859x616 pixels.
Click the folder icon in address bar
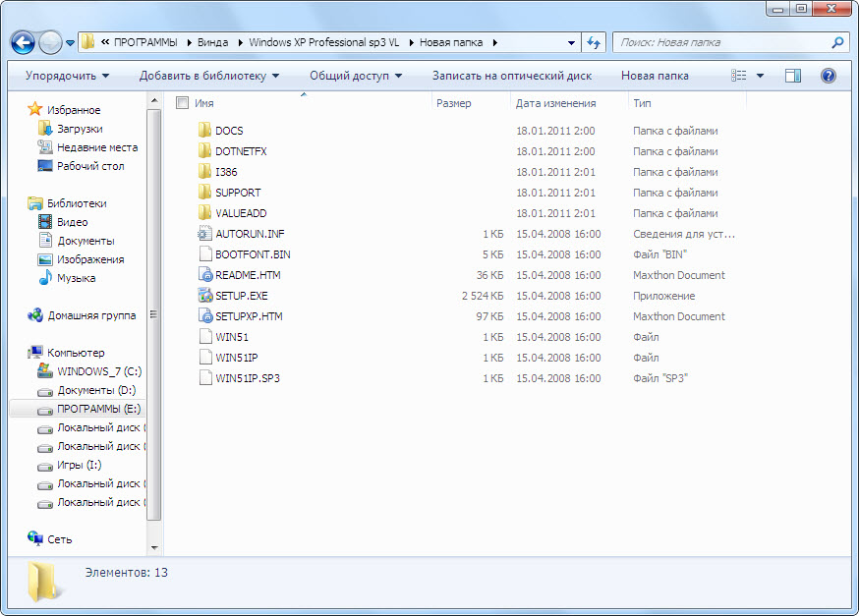click(87, 42)
